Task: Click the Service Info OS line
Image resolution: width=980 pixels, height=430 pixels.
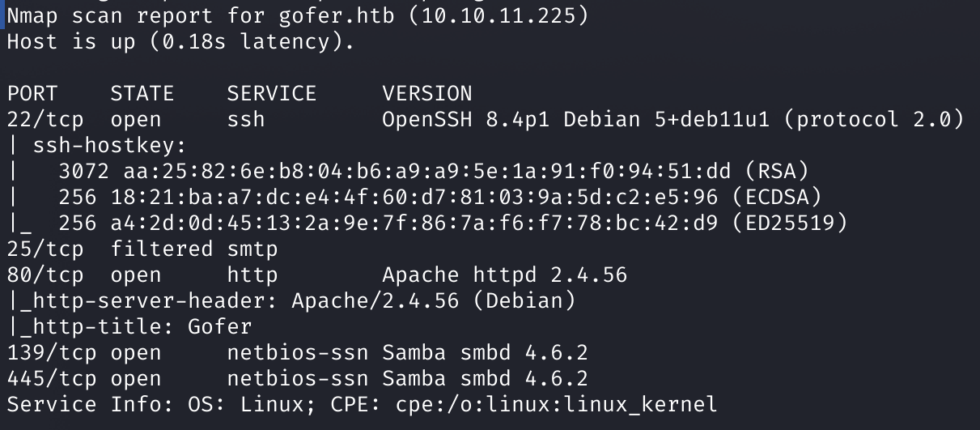Action: 363,404
